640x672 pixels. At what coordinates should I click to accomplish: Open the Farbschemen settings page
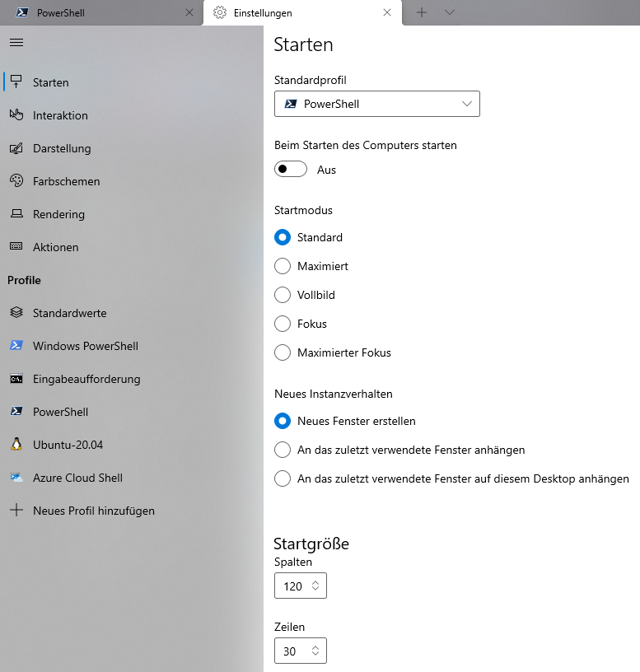tap(132, 181)
